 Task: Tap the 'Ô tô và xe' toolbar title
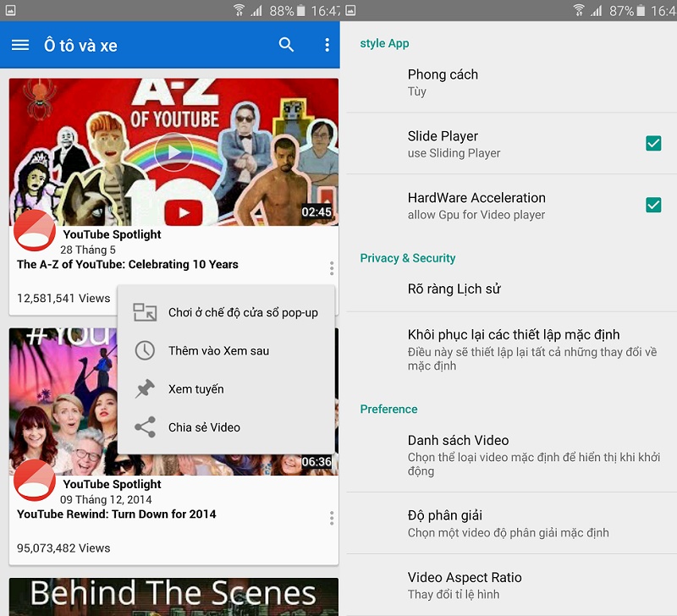(80, 46)
